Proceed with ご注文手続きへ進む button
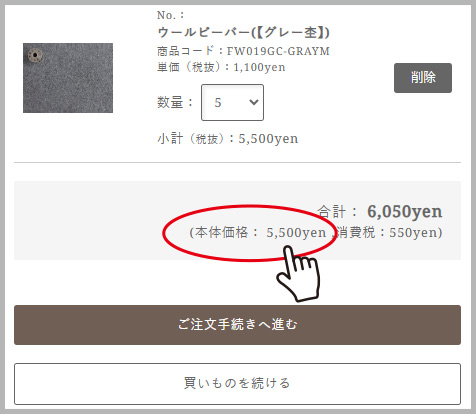This screenshot has height=414, width=476. 237,325
